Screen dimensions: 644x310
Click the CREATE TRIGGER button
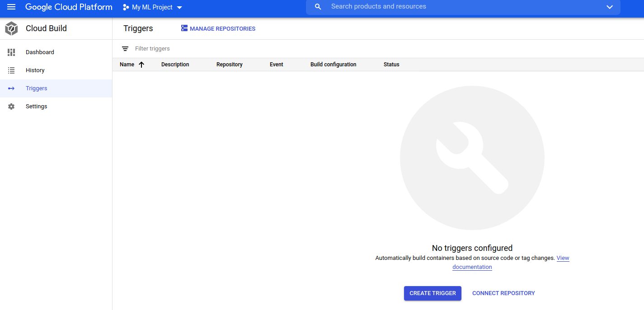(432, 293)
